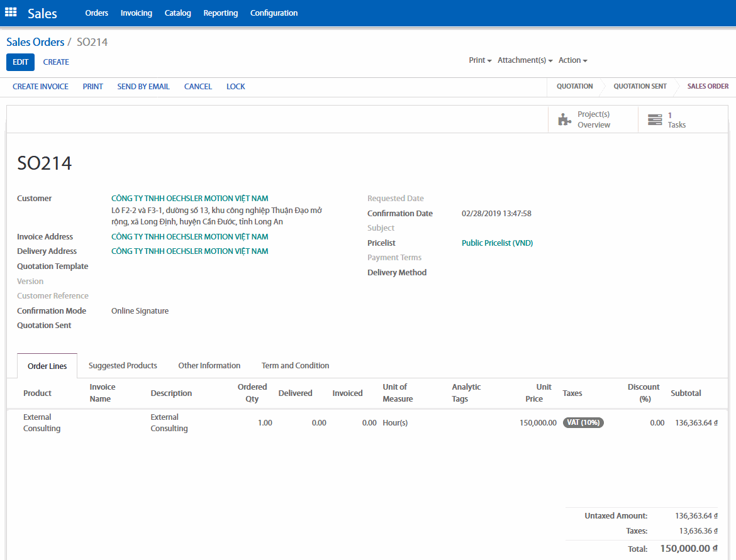Click the Tasks list icon
736x560 pixels.
click(655, 119)
